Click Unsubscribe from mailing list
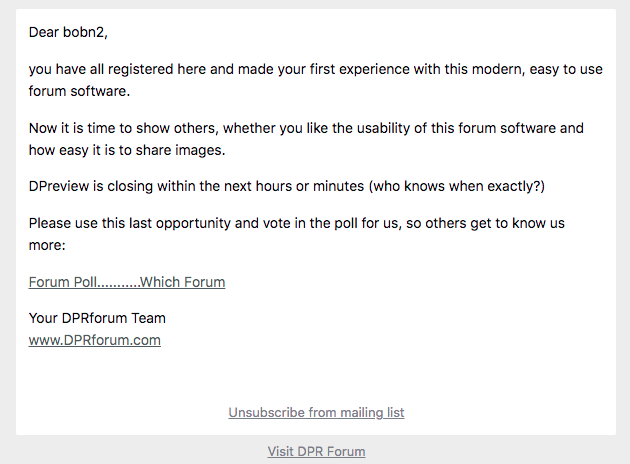This screenshot has height=464, width=630. click(x=316, y=413)
